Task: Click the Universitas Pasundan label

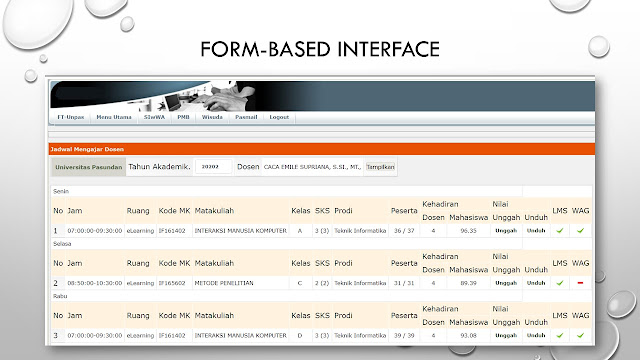Action: click(x=89, y=167)
